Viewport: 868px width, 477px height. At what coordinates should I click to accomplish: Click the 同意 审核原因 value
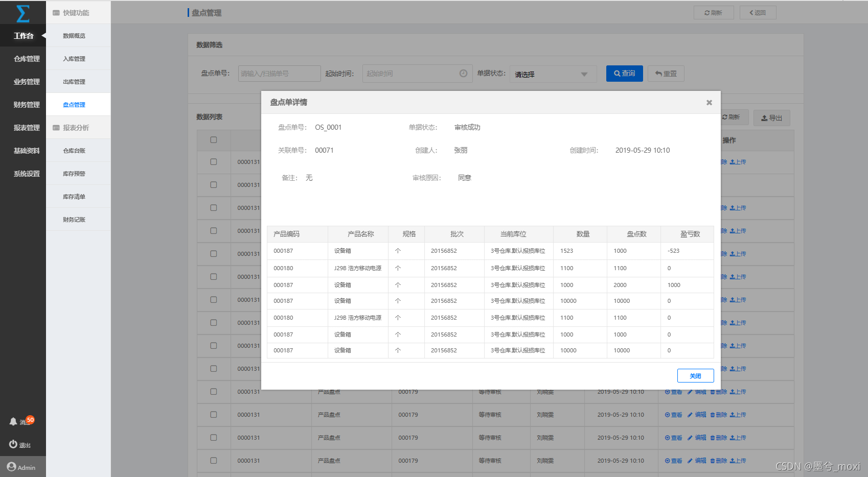pyautogui.click(x=465, y=178)
